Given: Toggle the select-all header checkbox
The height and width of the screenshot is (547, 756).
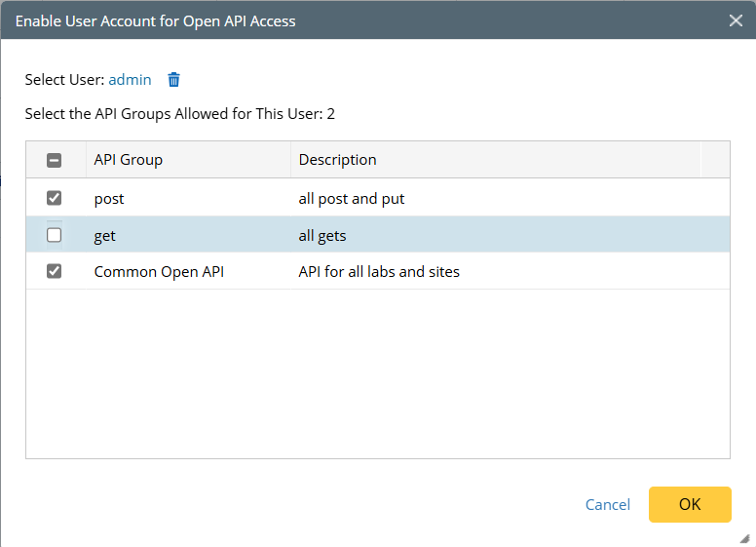Looking at the screenshot, I should pos(55,160).
